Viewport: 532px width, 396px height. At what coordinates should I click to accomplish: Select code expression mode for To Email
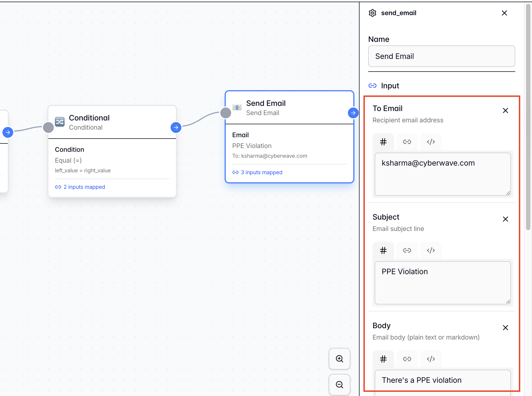pos(431,142)
